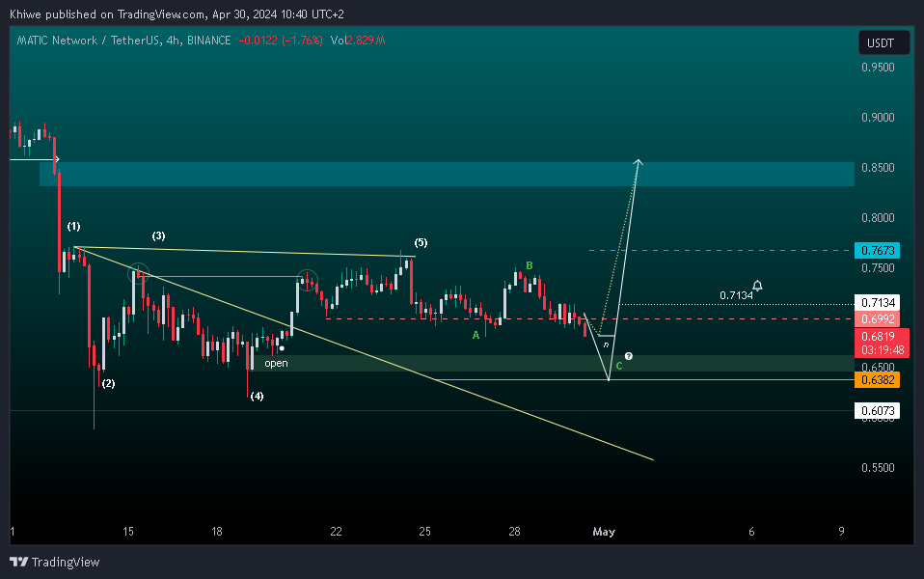Click the 18 date label on time axis
924x579 pixels.
tap(217, 532)
